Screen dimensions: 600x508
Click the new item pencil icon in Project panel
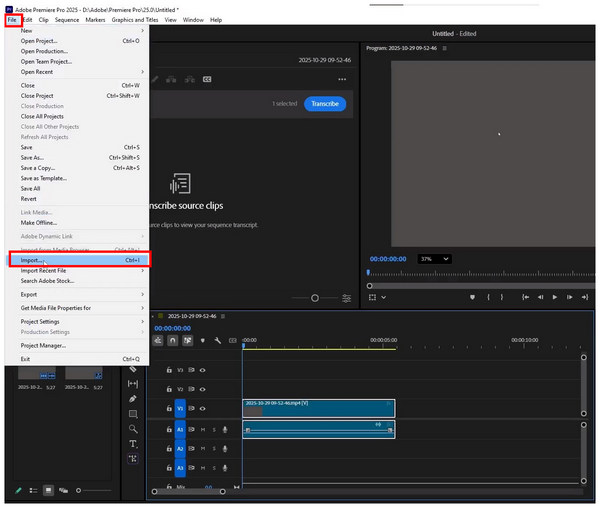[x=18, y=490]
